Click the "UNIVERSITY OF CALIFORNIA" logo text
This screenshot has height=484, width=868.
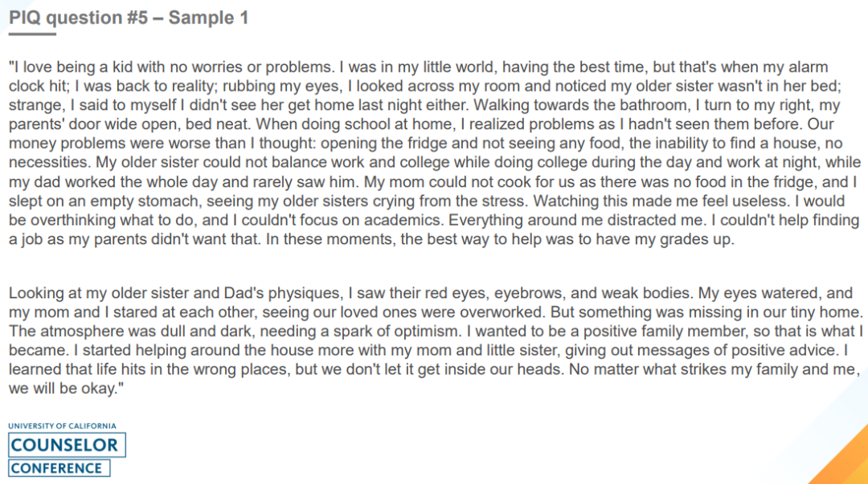pyautogui.click(x=62, y=426)
